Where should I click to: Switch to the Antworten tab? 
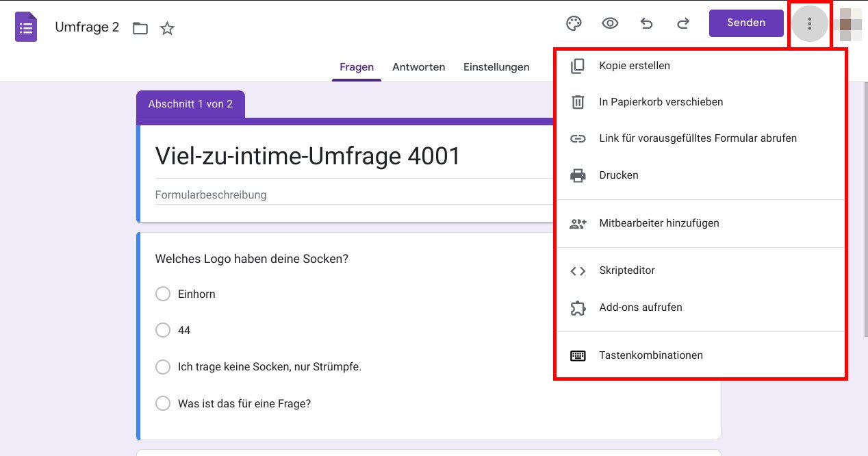[x=418, y=66]
